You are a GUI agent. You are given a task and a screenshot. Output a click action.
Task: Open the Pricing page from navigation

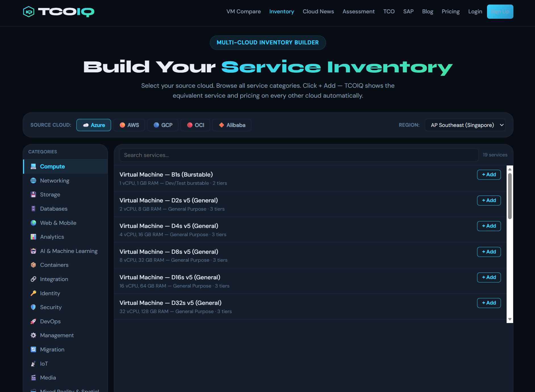(451, 11)
